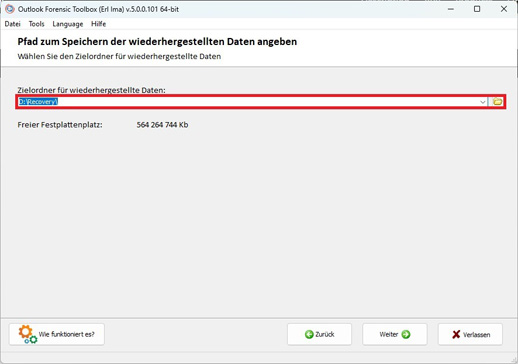Maximize the Outlook Forensic Toolbox window
The height and width of the screenshot is (364, 518).
(477, 9)
